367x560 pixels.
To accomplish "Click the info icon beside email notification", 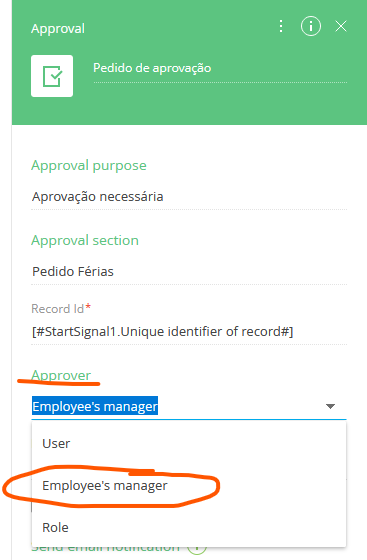I will pyautogui.click(x=197, y=550).
